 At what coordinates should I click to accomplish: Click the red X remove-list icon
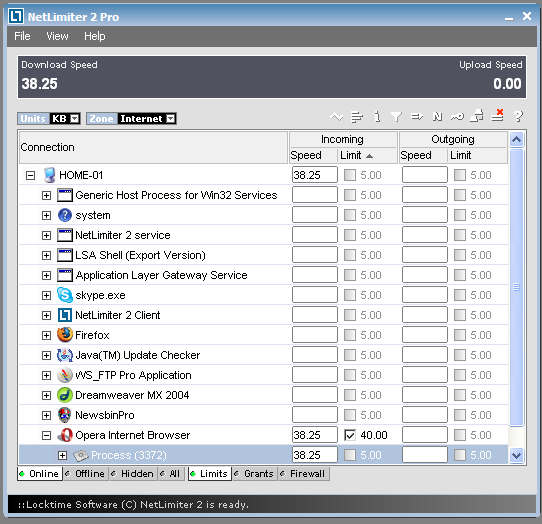(498, 116)
